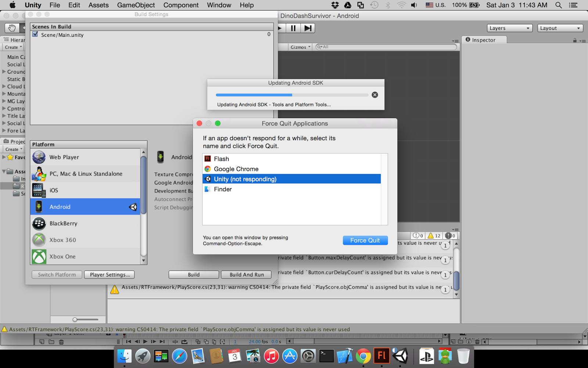
Task: Open Project Create dropdown
Action: tap(14, 149)
